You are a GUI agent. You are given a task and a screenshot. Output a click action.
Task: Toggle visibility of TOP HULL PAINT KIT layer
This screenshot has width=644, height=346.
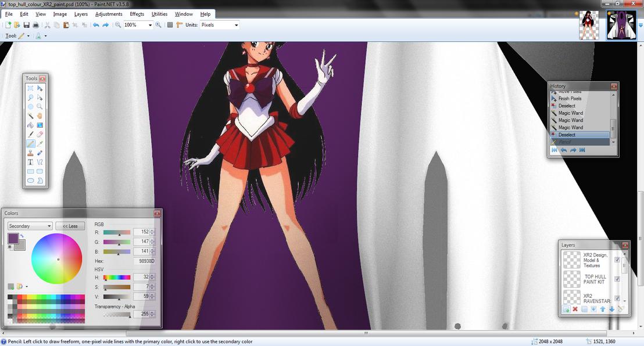pyautogui.click(x=617, y=279)
